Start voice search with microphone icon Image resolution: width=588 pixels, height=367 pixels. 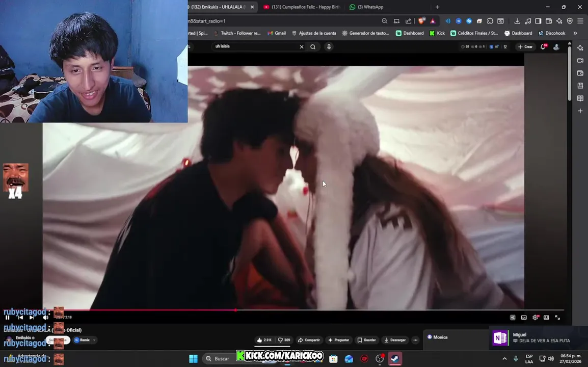329,47
